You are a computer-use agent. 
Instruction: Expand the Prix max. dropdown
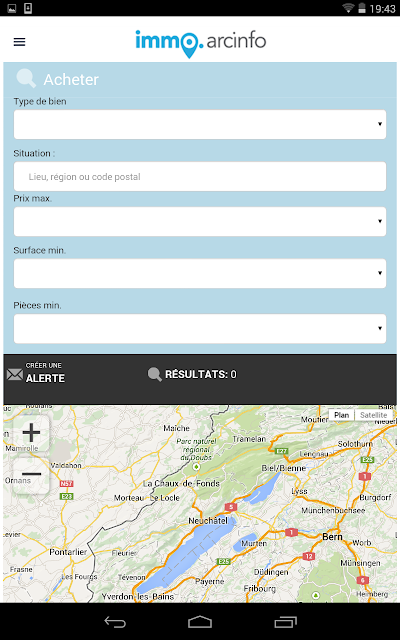point(200,222)
